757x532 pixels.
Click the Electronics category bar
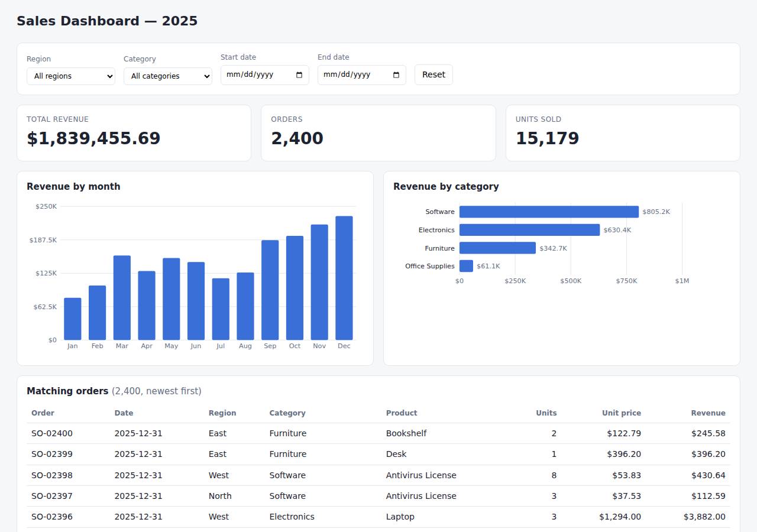(529, 230)
